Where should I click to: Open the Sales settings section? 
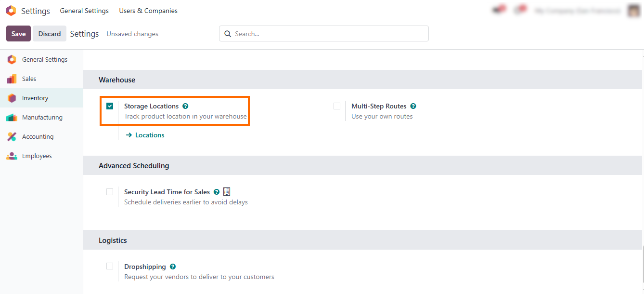point(29,79)
